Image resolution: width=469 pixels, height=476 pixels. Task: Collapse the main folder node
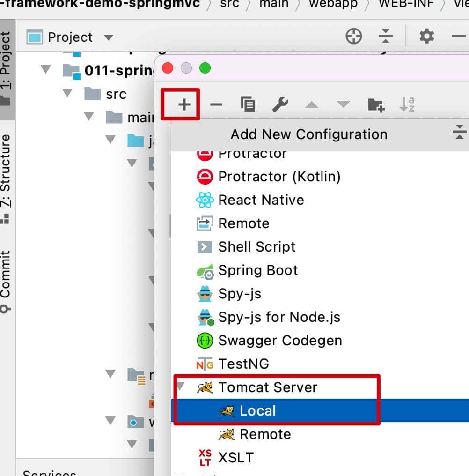tap(89, 116)
